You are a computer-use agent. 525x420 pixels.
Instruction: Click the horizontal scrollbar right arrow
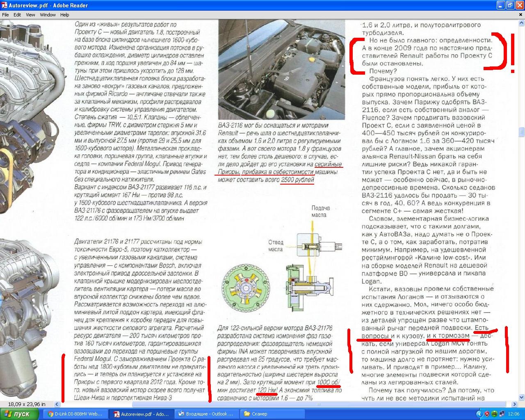pos(515,404)
